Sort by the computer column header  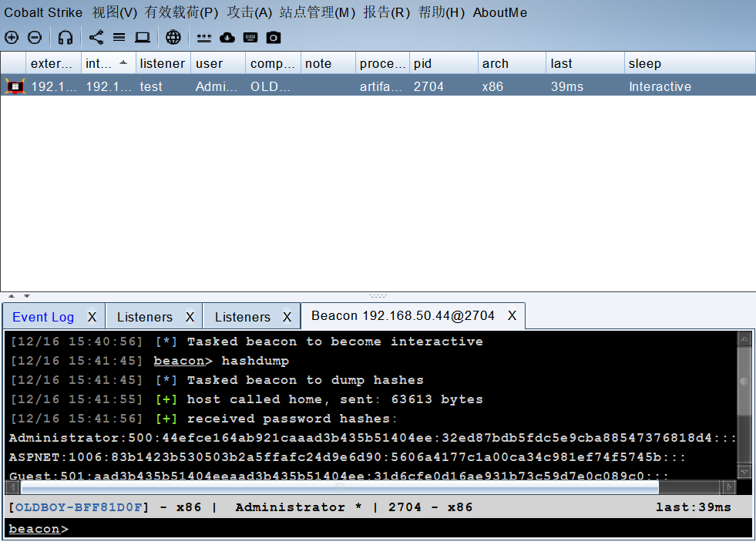(x=273, y=63)
